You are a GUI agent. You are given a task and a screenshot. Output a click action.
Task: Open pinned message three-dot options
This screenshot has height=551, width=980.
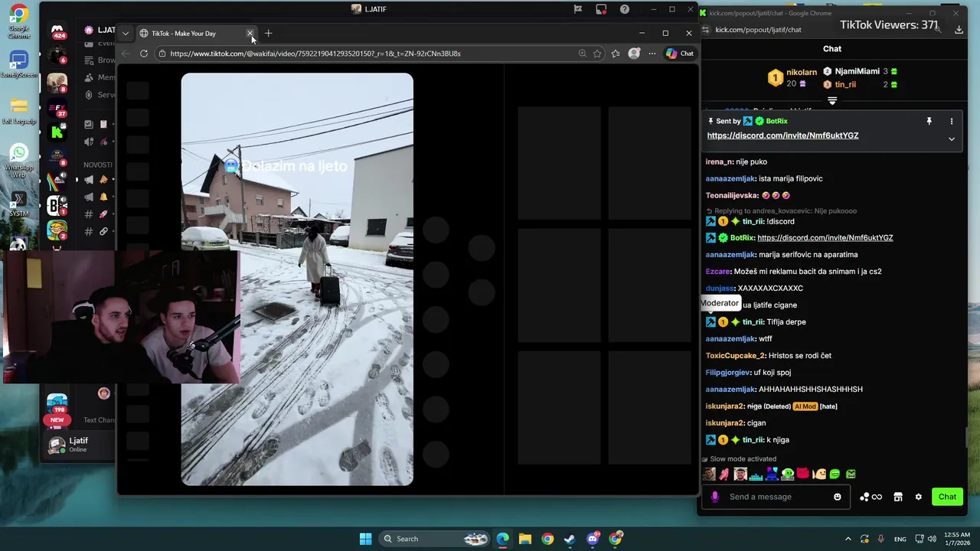952,121
